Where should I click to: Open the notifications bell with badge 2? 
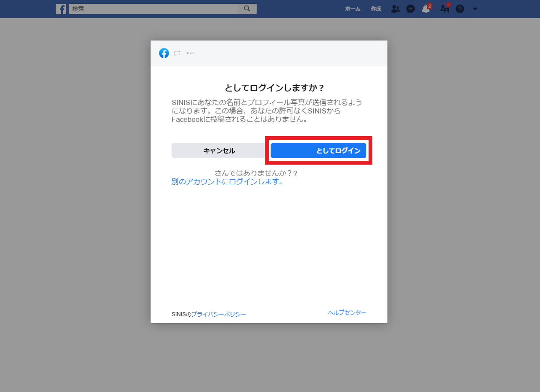tap(426, 9)
